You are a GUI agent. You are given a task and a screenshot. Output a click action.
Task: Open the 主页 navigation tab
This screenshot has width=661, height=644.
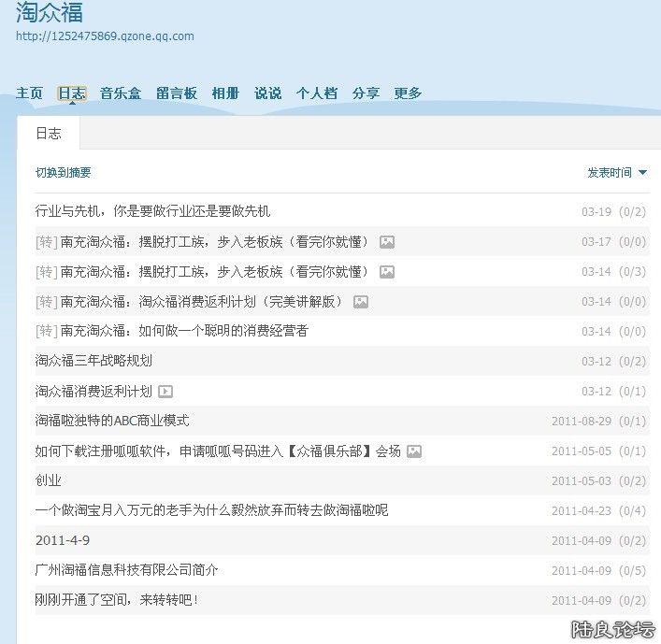pyautogui.click(x=30, y=93)
